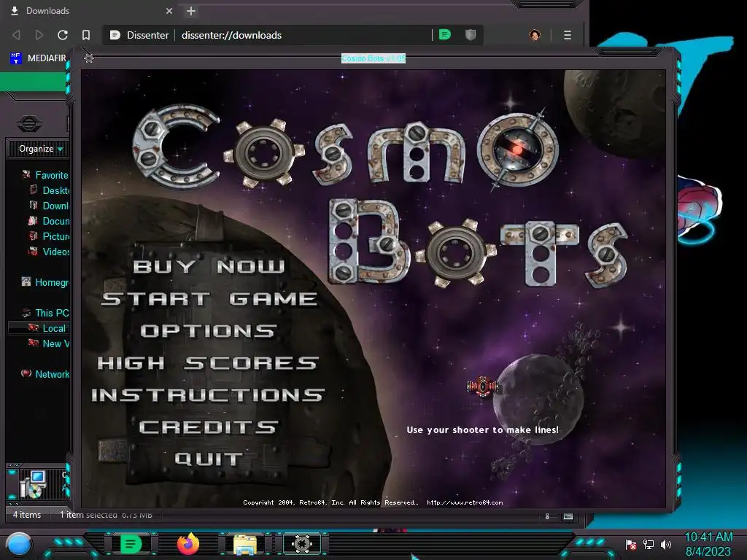Select the Downloads browser tab
Screen dimensions: 747x560
tap(90, 10)
